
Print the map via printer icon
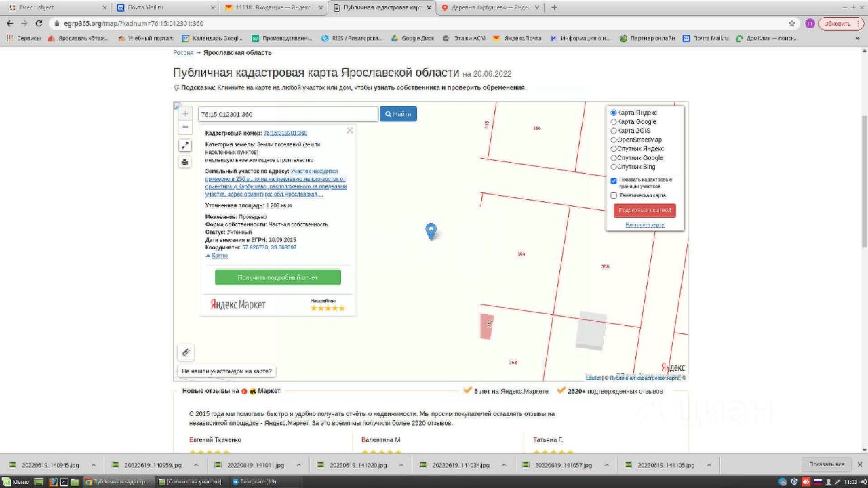[x=185, y=162]
